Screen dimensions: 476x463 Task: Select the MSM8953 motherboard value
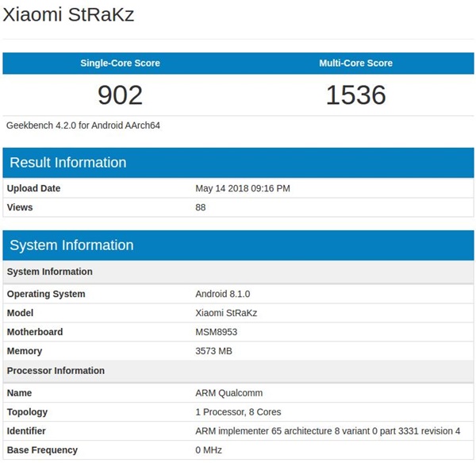[x=217, y=332]
